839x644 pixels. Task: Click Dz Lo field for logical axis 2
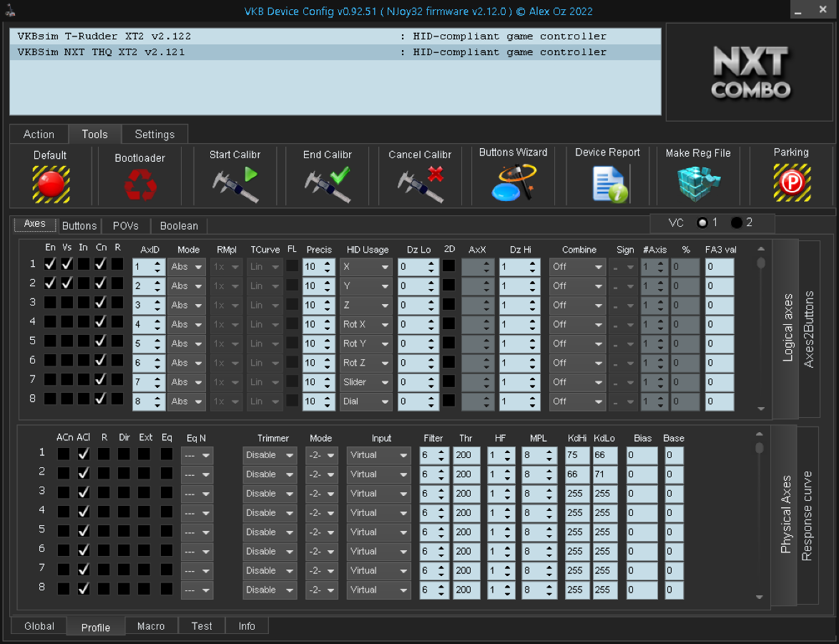(418, 286)
